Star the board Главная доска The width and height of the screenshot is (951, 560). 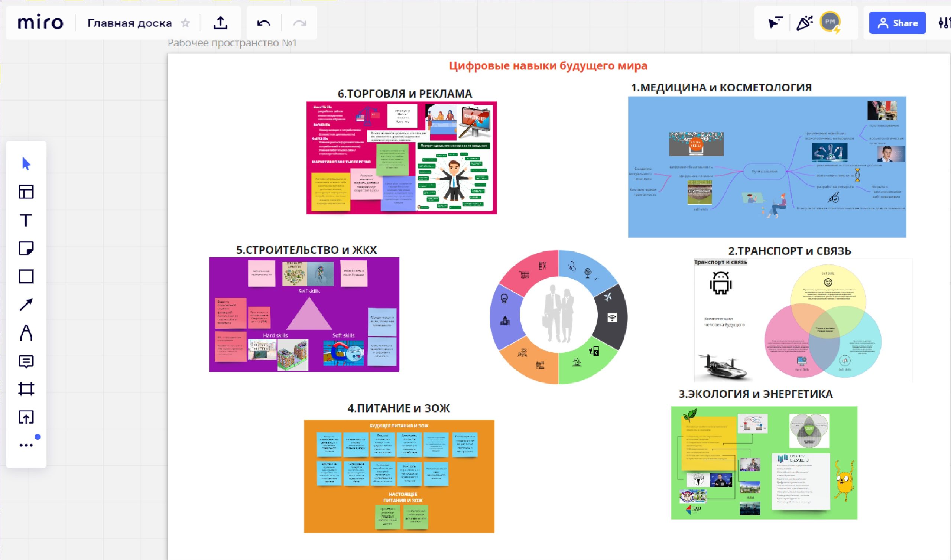pyautogui.click(x=185, y=23)
